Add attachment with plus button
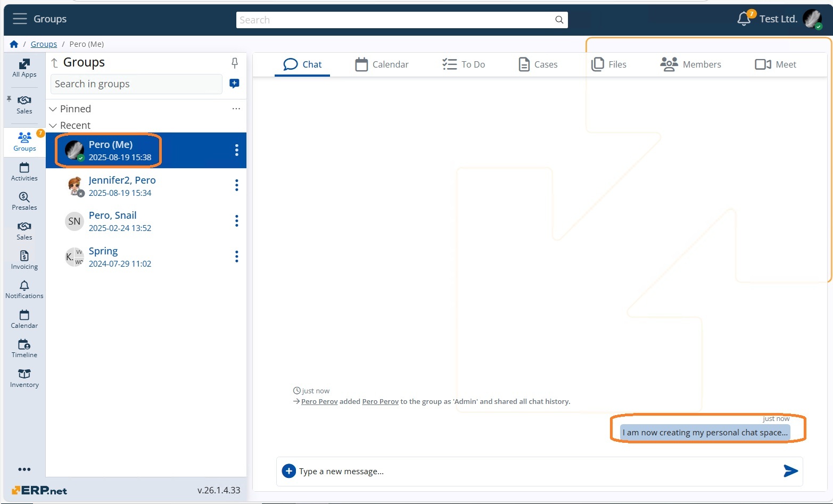 click(288, 471)
